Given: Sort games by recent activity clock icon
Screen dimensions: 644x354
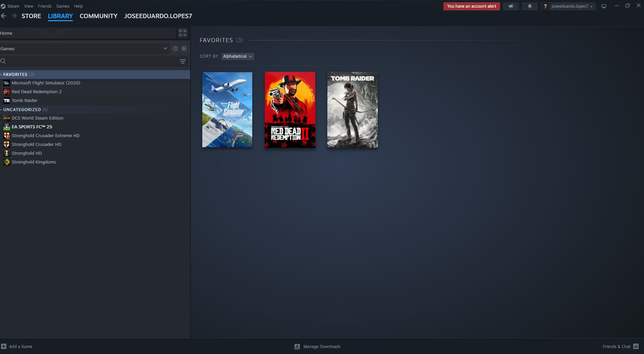Looking at the screenshot, I should point(175,49).
